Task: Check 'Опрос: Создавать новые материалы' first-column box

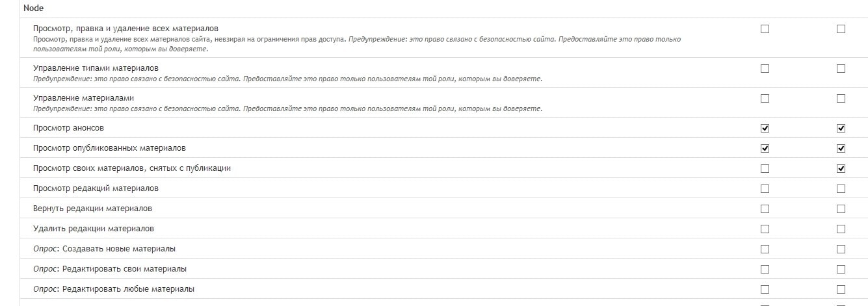Action: pyautogui.click(x=765, y=249)
